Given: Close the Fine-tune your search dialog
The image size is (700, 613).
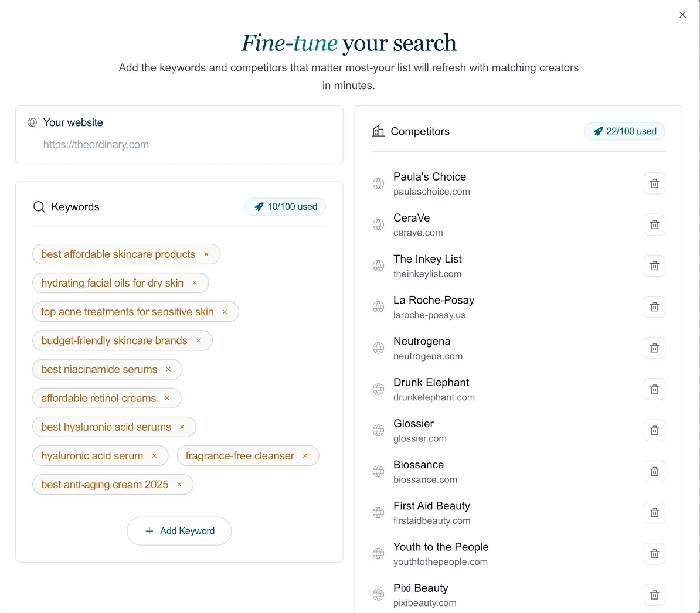Looking at the screenshot, I should (682, 15).
